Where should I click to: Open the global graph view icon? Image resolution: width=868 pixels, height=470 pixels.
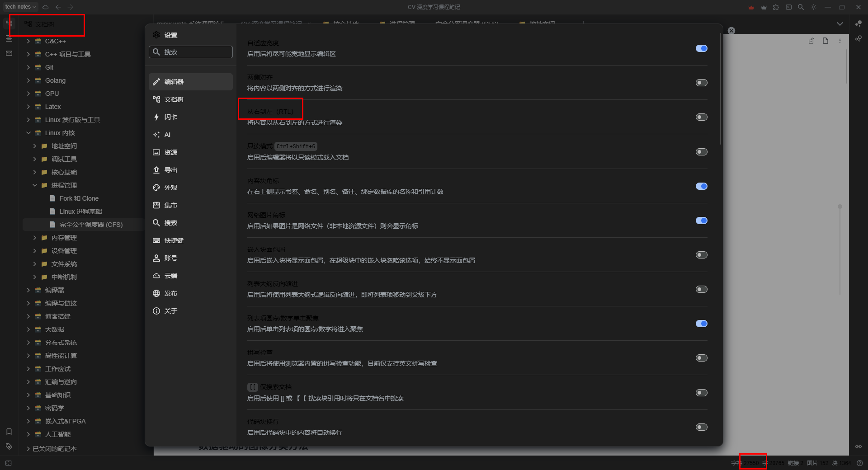(x=859, y=23)
